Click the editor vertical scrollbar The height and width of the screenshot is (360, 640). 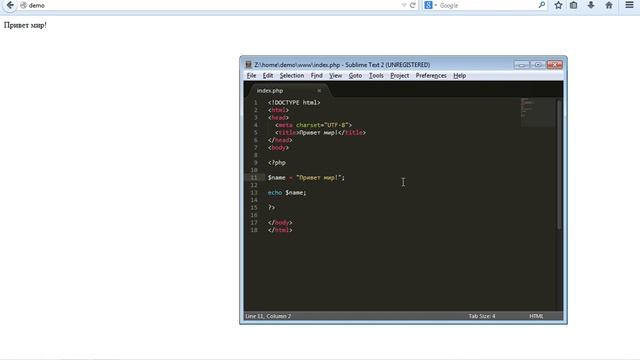coord(559,164)
